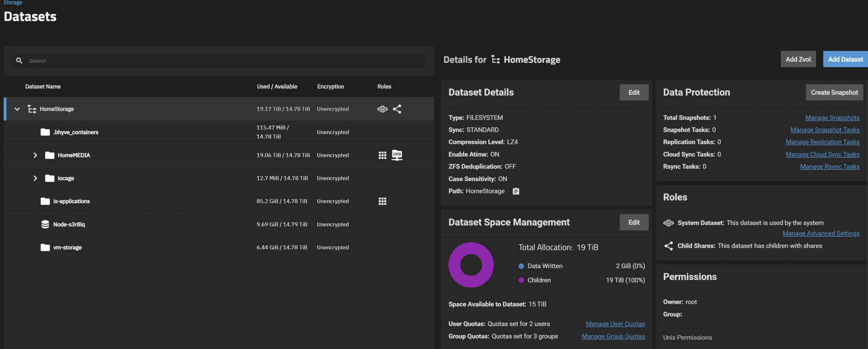This screenshot has width=868, height=349.
Task: Click Create Snapshot button
Action: [835, 93]
